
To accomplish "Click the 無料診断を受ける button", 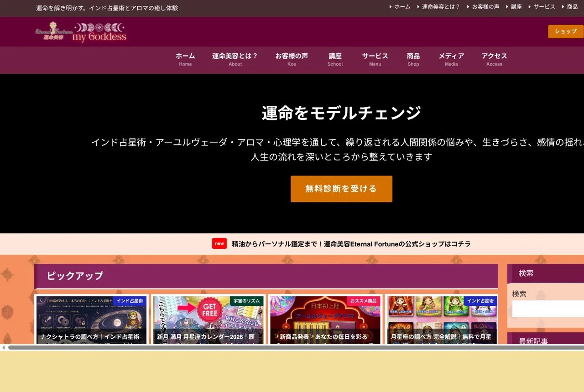I will (x=341, y=189).
